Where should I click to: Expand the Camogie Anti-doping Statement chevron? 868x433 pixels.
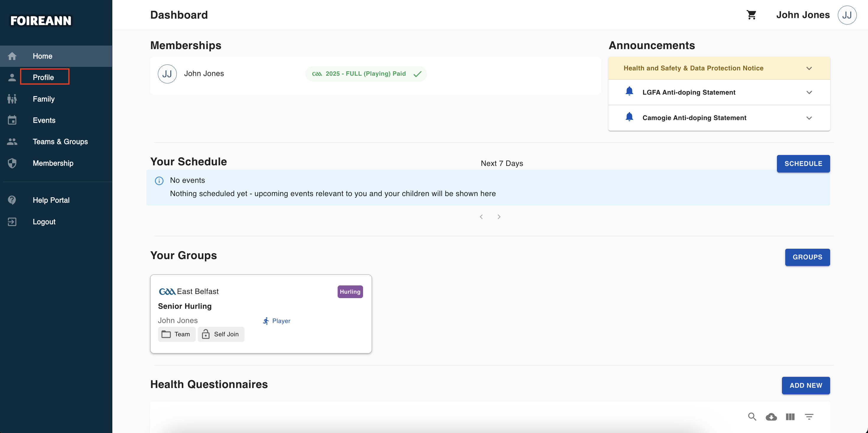809,118
